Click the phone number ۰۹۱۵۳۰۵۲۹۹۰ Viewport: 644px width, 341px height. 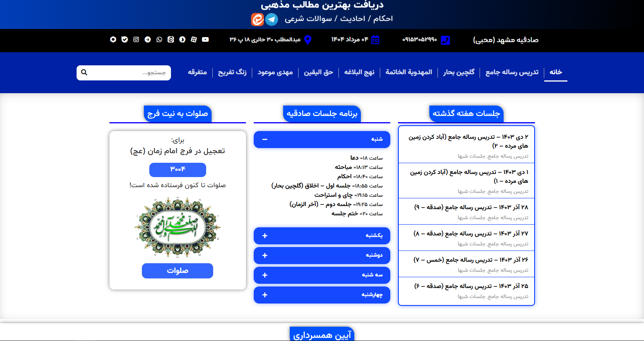(420, 39)
